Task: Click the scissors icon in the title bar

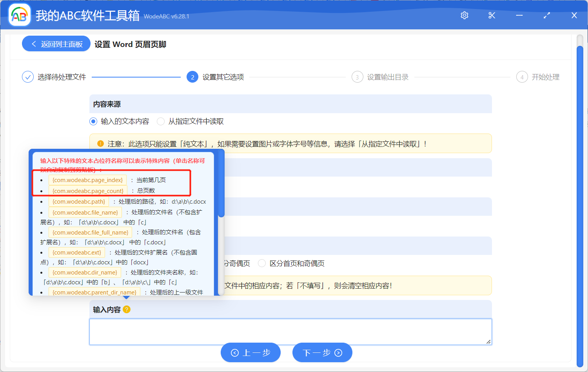Action: [492, 15]
